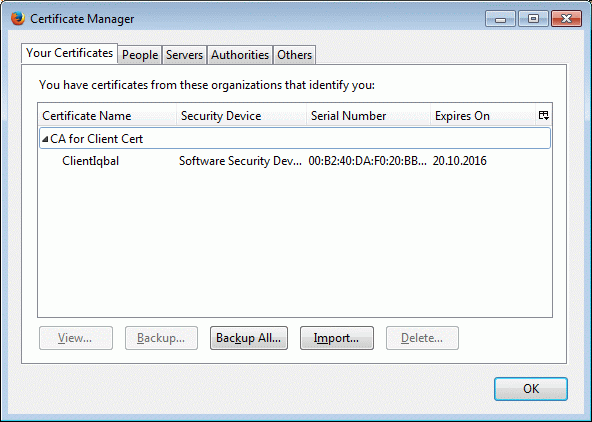Collapse the CA for Client Cert group
This screenshot has height=422, width=592.
click(45, 139)
